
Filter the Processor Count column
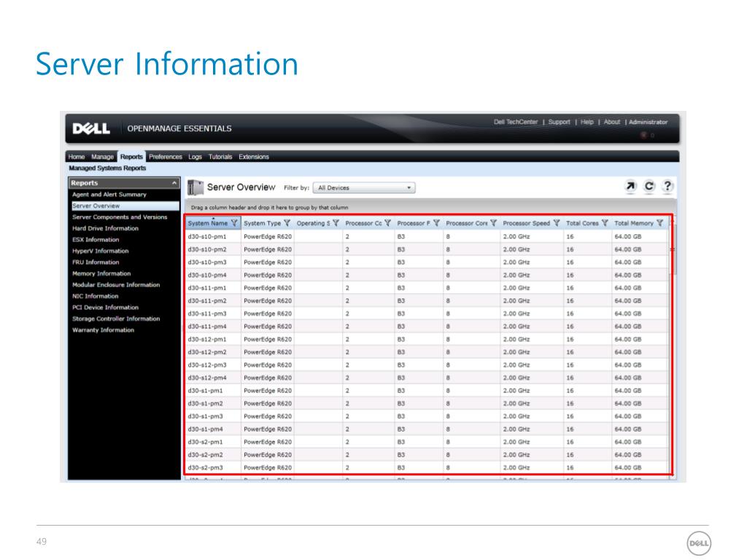[x=388, y=223]
